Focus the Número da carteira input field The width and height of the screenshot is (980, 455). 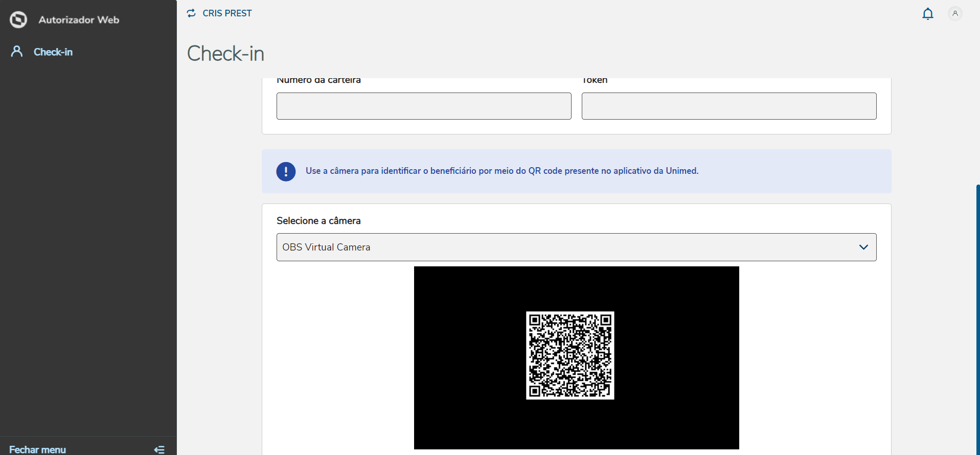pos(424,106)
